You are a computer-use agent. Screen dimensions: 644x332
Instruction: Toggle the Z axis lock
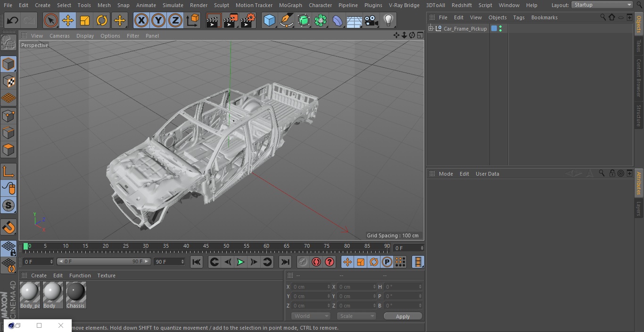[x=175, y=21]
